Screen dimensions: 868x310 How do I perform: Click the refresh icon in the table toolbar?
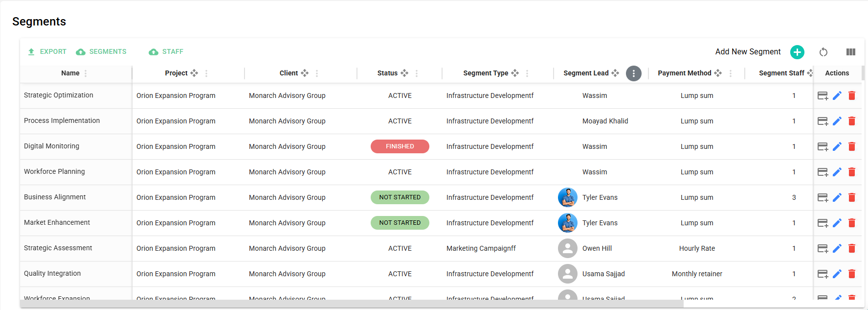click(823, 52)
